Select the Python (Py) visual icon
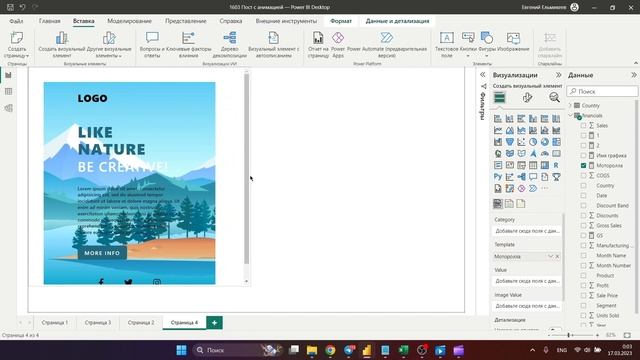640x360 pixels. (498, 177)
